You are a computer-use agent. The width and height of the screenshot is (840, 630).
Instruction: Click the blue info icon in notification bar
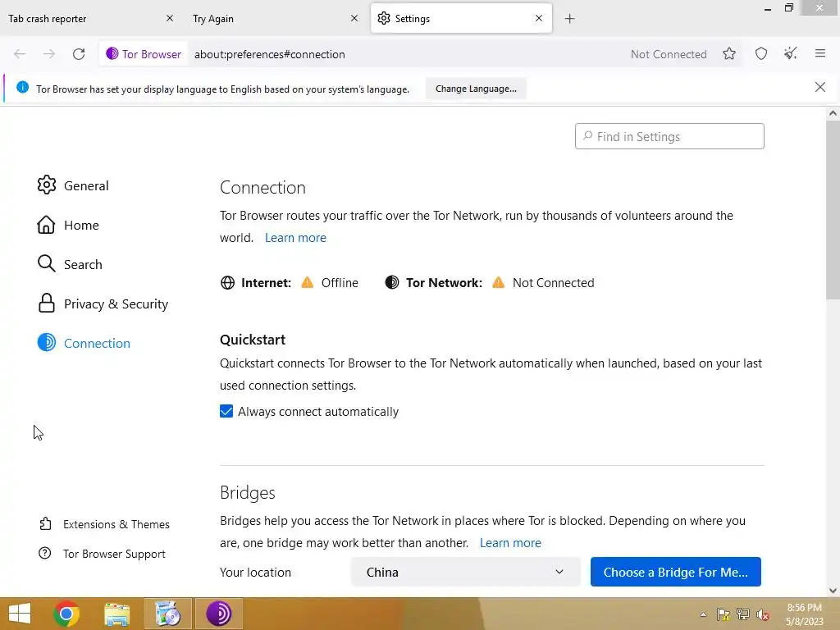(22, 87)
